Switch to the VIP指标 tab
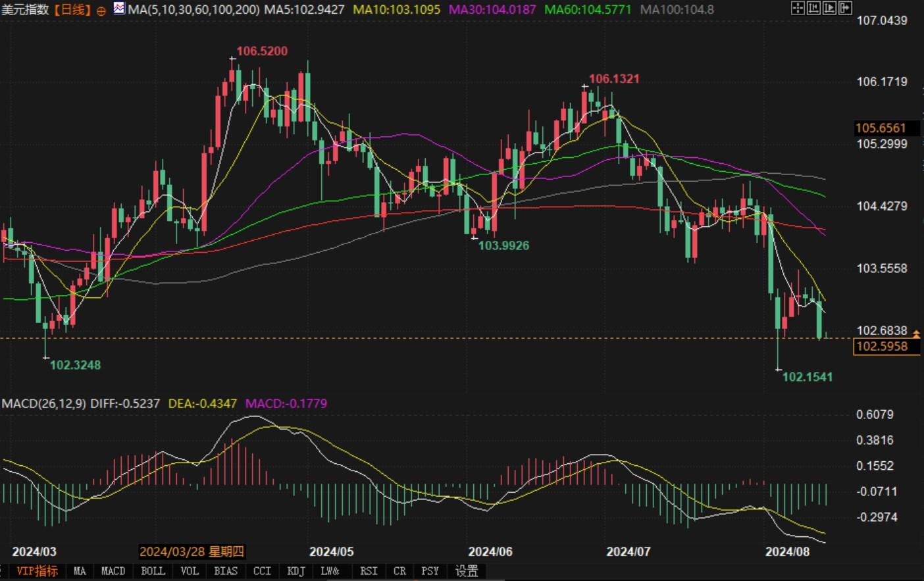 click(x=37, y=571)
